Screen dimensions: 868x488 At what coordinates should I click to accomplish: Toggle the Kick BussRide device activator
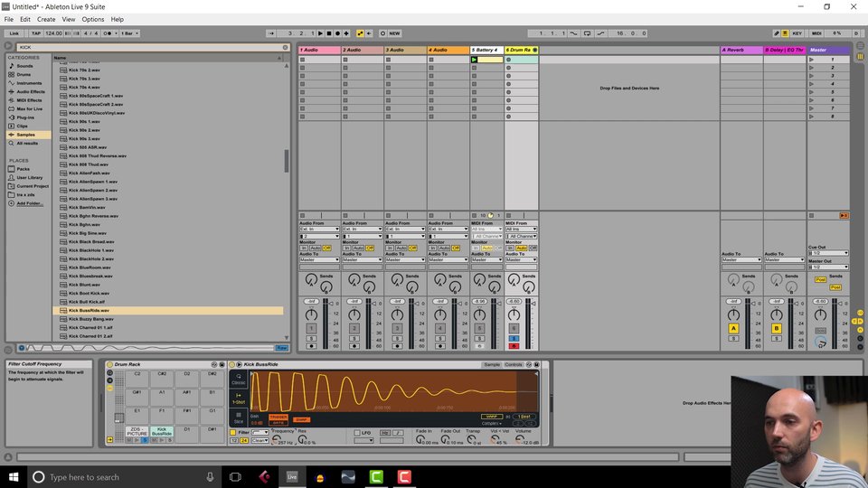232,364
